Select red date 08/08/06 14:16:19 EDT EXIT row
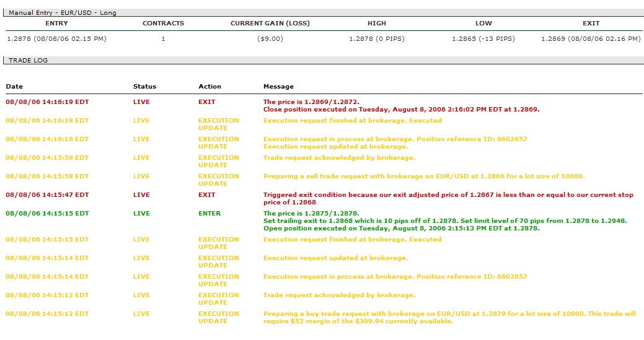This screenshot has width=644, height=340. pos(47,102)
